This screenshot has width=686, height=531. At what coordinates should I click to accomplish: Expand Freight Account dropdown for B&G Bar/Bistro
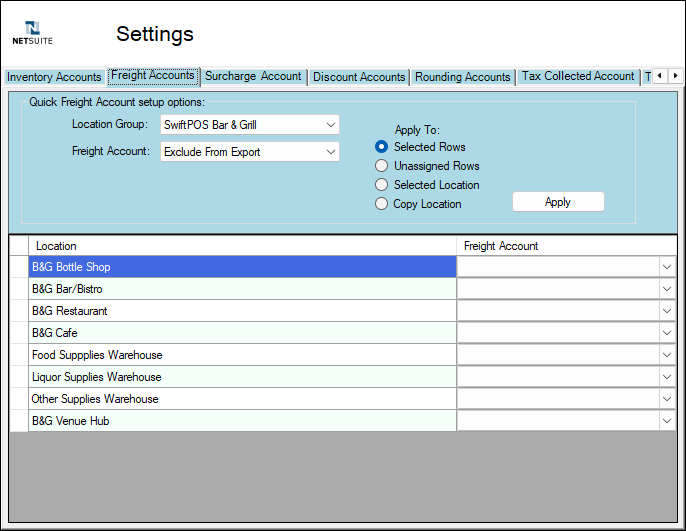[667, 289]
